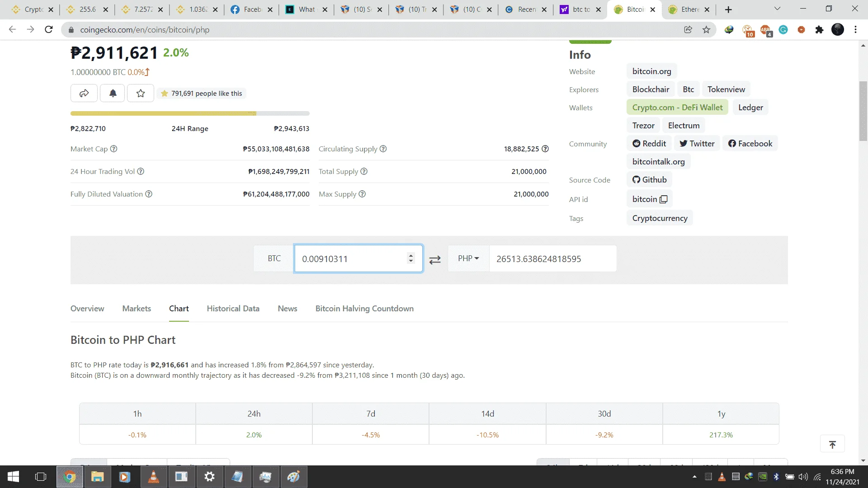Open the Ledger wallet link
This screenshot has height=488, width=868.
pyautogui.click(x=750, y=108)
